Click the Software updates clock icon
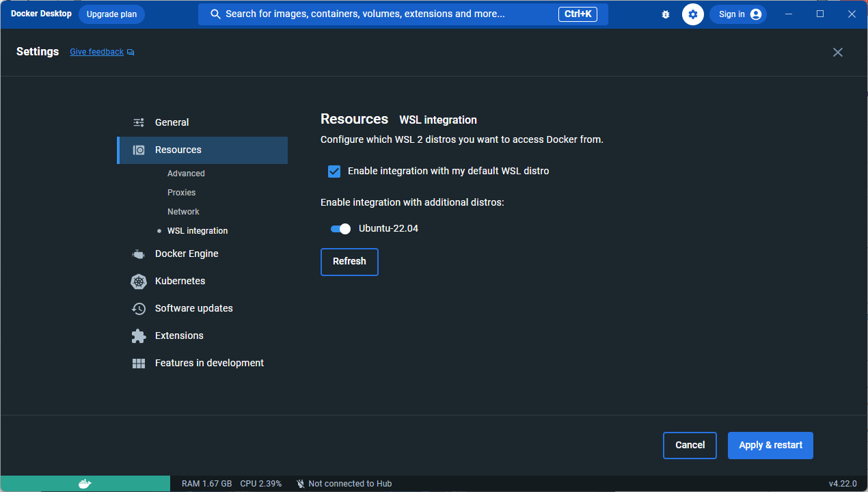 139,308
